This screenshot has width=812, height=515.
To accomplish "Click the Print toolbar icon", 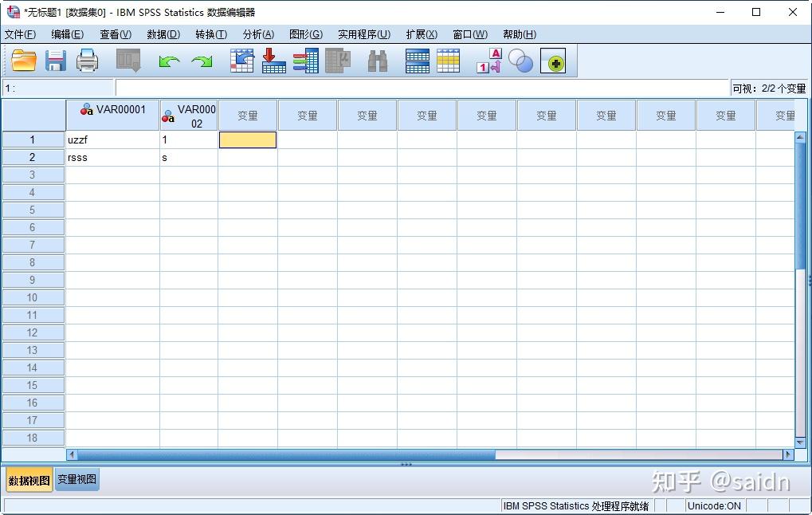I will 87,61.
